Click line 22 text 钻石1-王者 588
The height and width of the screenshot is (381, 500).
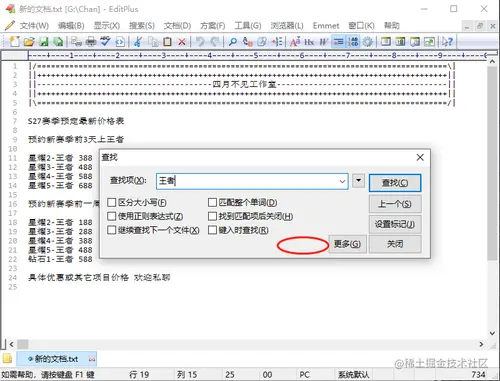tap(60, 259)
